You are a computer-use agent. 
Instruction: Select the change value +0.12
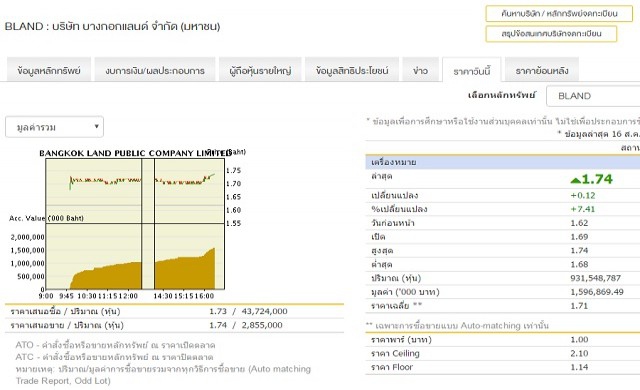(x=583, y=195)
